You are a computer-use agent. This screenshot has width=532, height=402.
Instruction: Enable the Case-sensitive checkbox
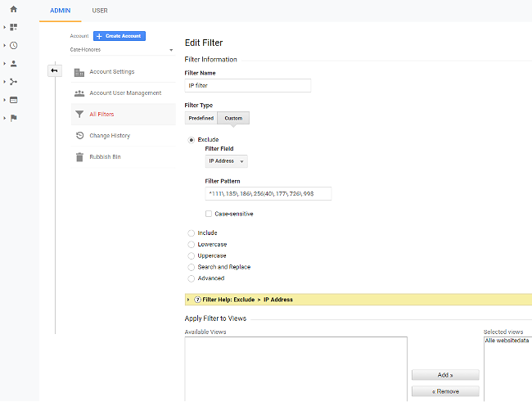pyautogui.click(x=209, y=214)
